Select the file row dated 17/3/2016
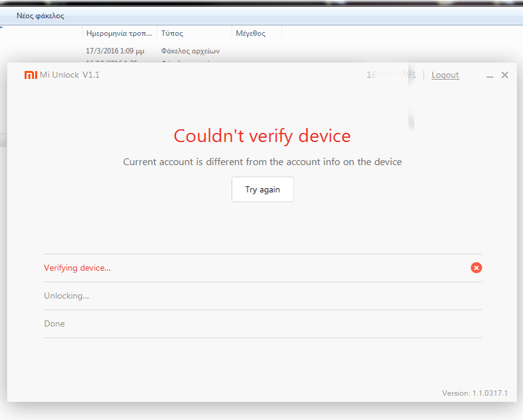Viewport: 523px width, 420px height. click(115, 52)
